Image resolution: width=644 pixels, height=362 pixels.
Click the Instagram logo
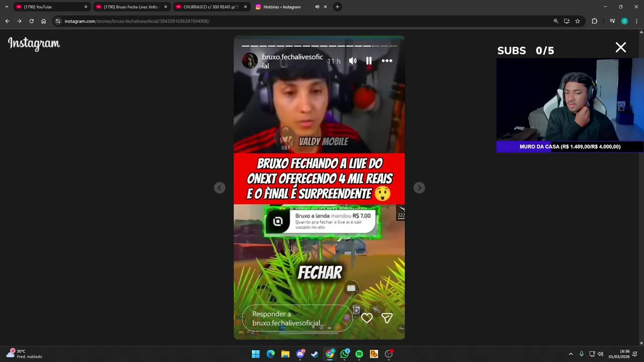[x=34, y=44]
